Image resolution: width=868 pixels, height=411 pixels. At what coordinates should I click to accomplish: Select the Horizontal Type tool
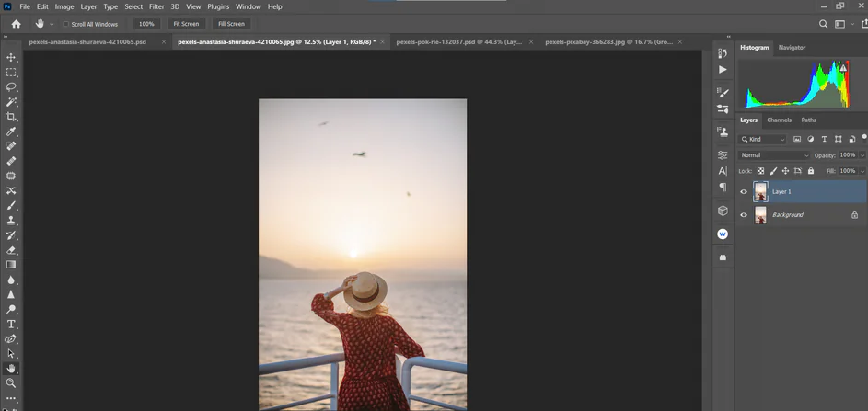11,325
